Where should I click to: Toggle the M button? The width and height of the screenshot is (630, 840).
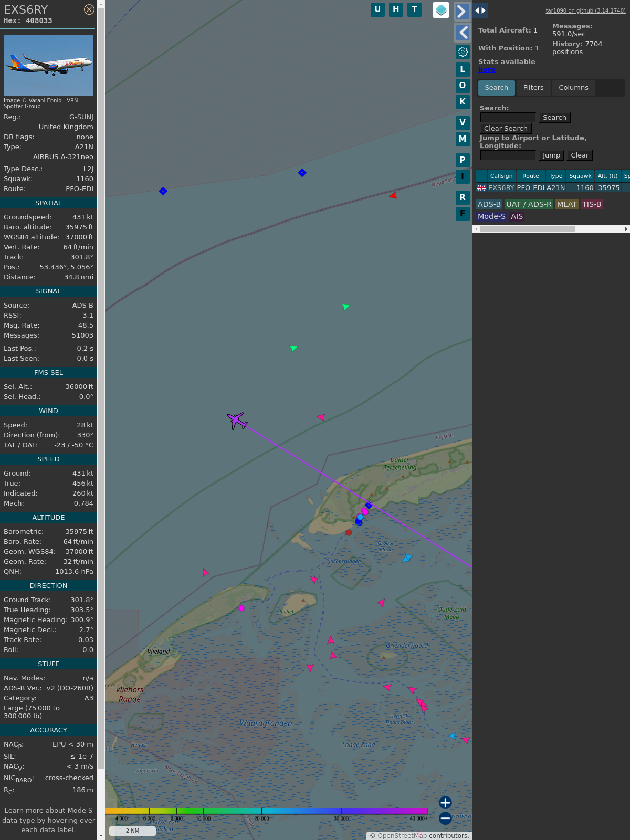(x=463, y=139)
